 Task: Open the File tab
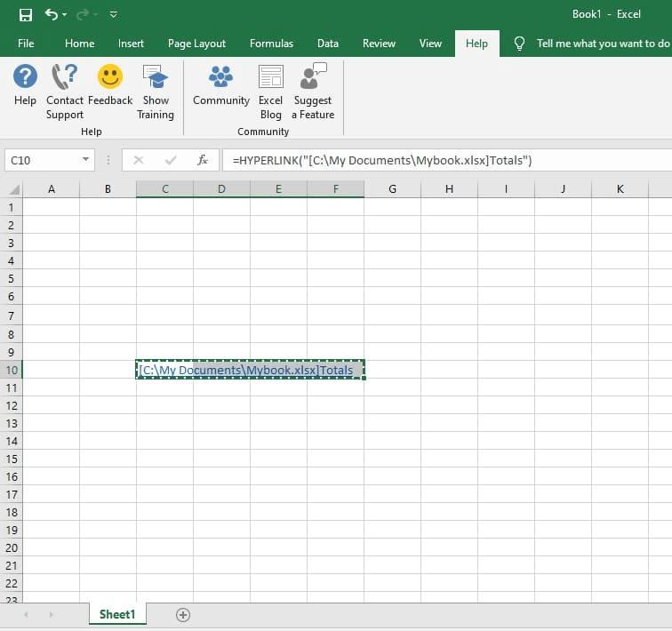(26, 44)
